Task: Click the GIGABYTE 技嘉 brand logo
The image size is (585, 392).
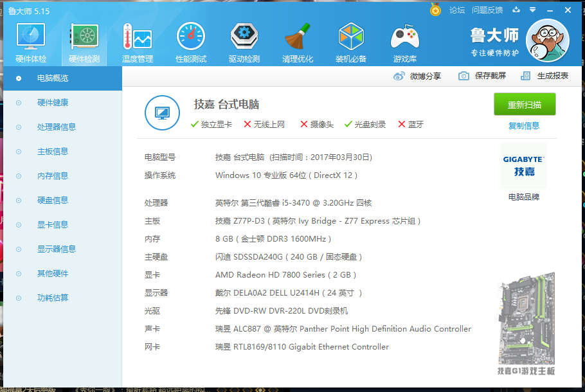Action: pyautogui.click(x=524, y=166)
